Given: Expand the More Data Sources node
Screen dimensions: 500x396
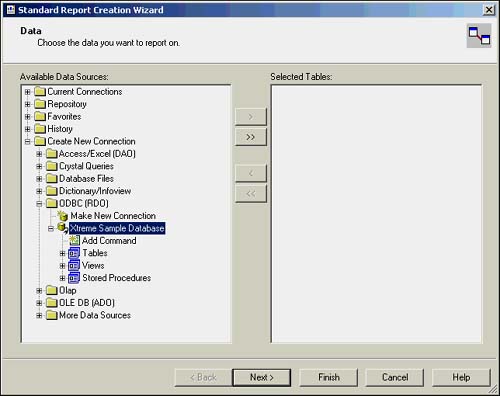Looking at the screenshot, I should click(39, 315).
